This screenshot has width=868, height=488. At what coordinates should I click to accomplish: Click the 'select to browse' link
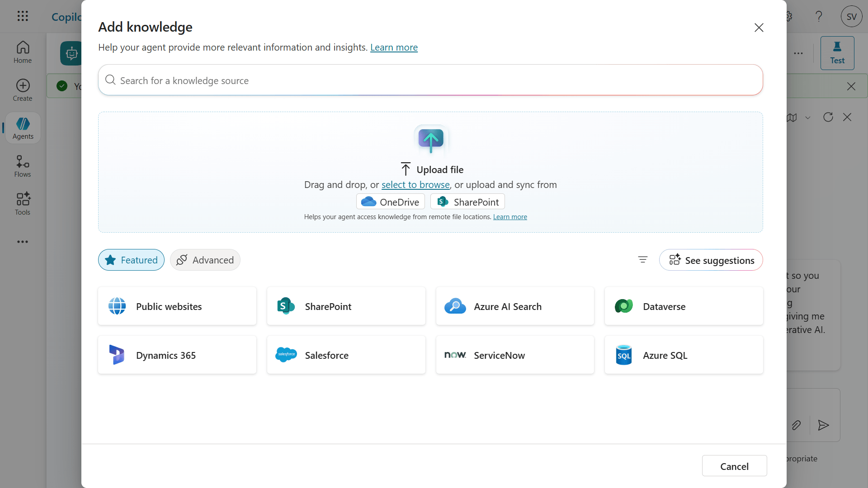pos(415,184)
